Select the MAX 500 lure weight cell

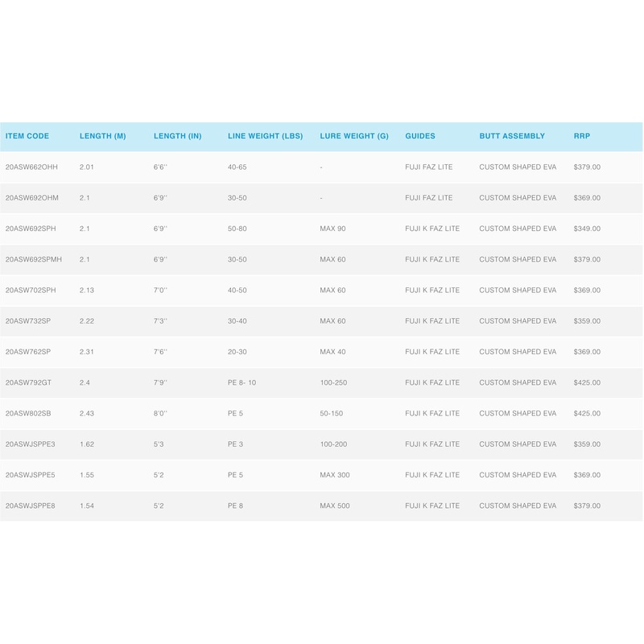pos(335,506)
